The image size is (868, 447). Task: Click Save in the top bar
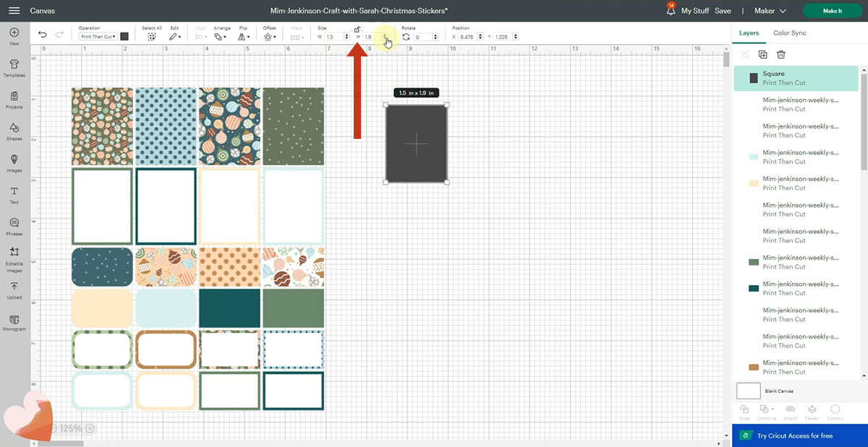723,11
